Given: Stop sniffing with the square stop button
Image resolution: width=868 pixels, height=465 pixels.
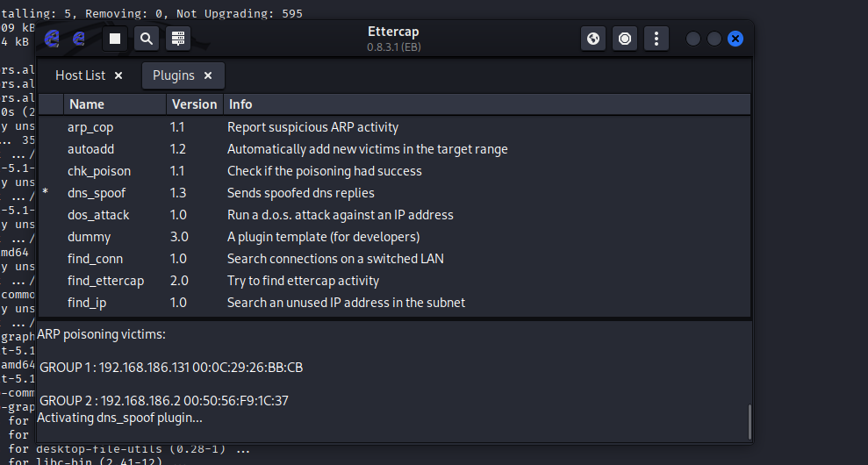Looking at the screenshot, I should pyautogui.click(x=115, y=39).
